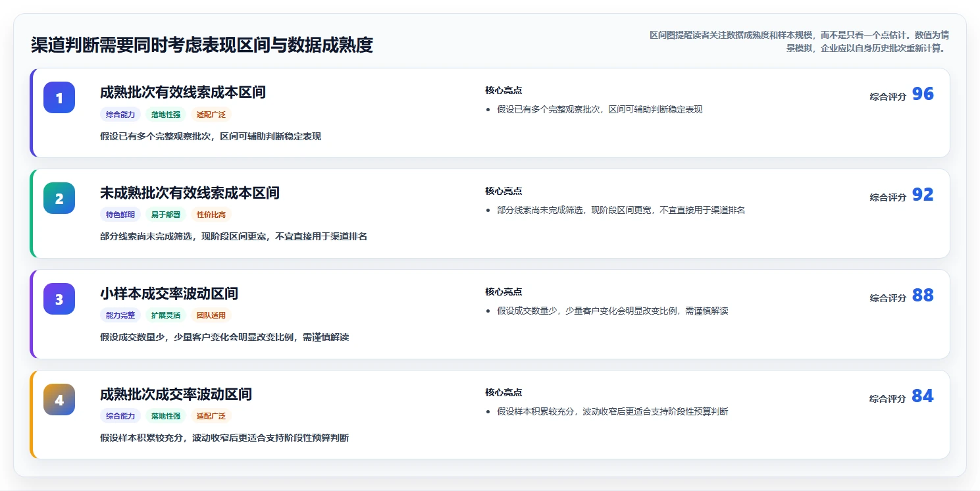The height and width of the screenshot is (491, 980).
Task: Click the number 3 rank badge
Action: click(59, 299)
